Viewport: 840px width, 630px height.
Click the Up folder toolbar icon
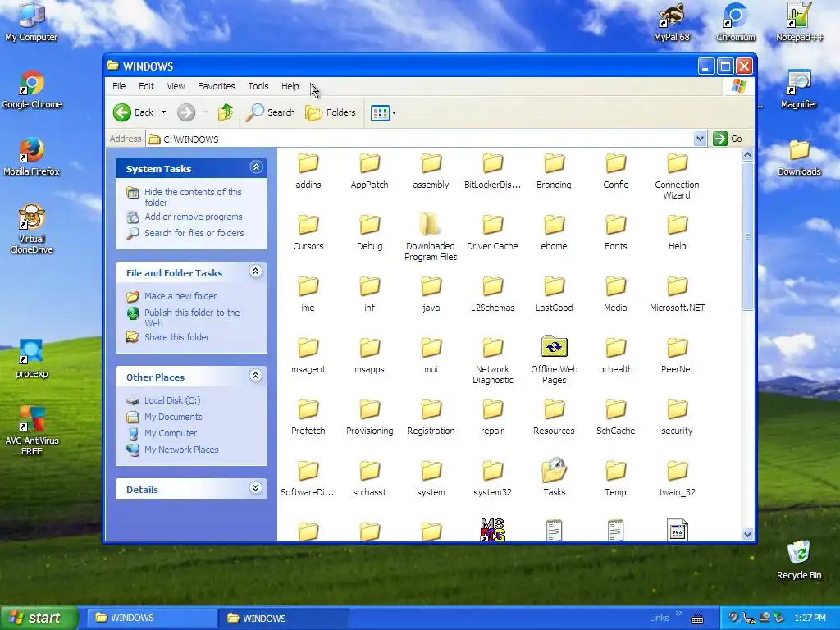pyautogui.click(x=226, y=112)
